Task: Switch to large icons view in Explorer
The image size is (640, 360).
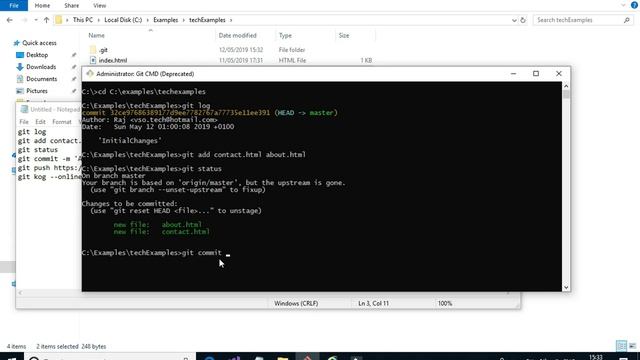Action: [x=632, y=346]
